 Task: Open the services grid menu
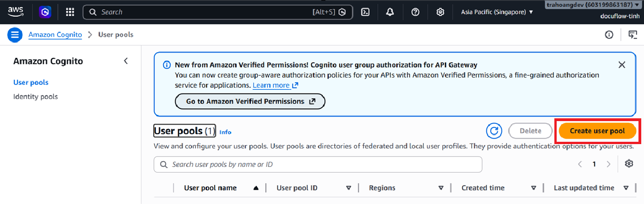pyautogui.click(x=70, y=12)
